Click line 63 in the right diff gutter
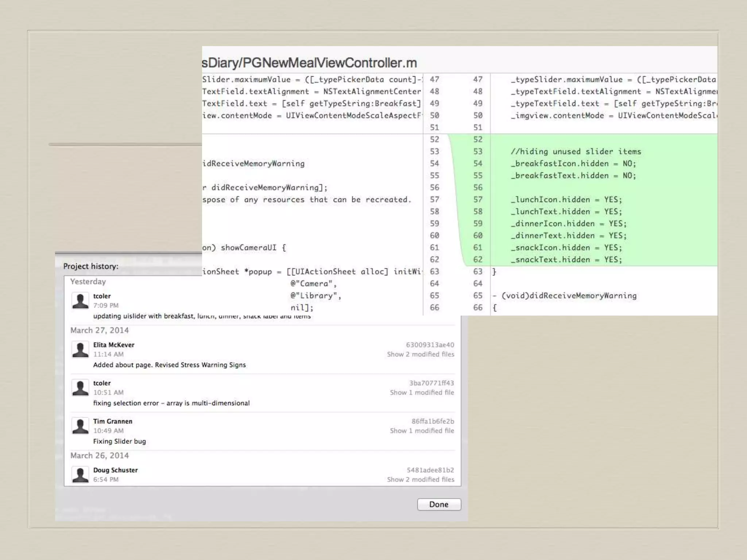The image size is (747, 560). coord(477,272)
